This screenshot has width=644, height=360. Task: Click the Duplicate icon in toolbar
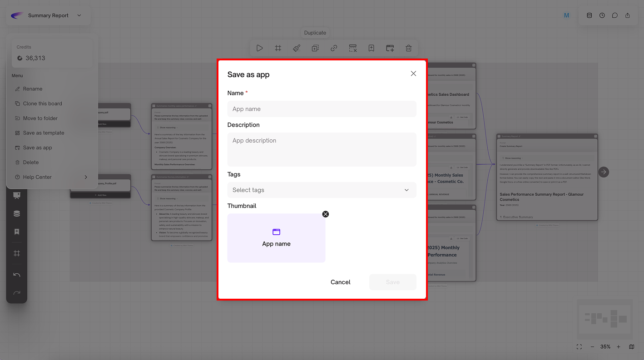(315, 48)
